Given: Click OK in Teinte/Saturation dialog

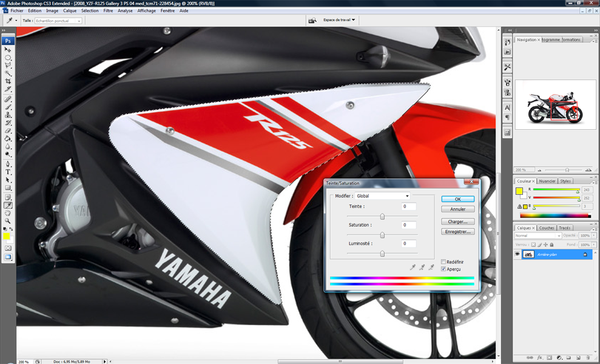Looking at the screenshot, I should [x=457, y=199].
